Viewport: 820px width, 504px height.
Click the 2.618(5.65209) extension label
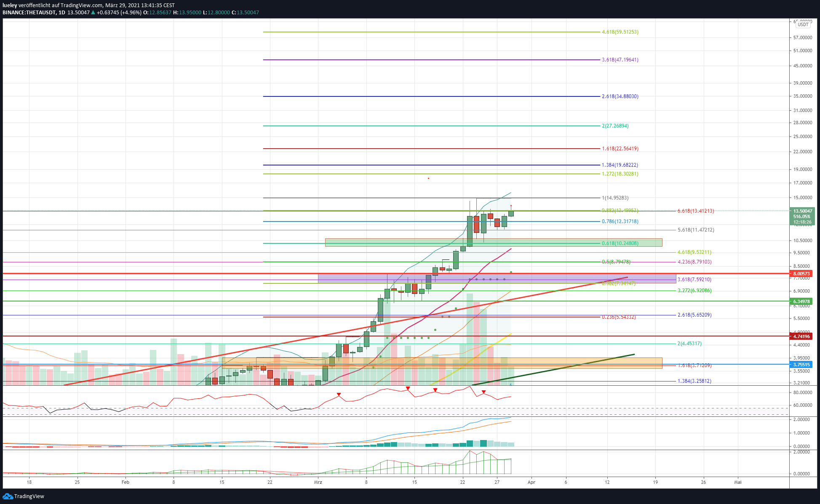(694, 315)
